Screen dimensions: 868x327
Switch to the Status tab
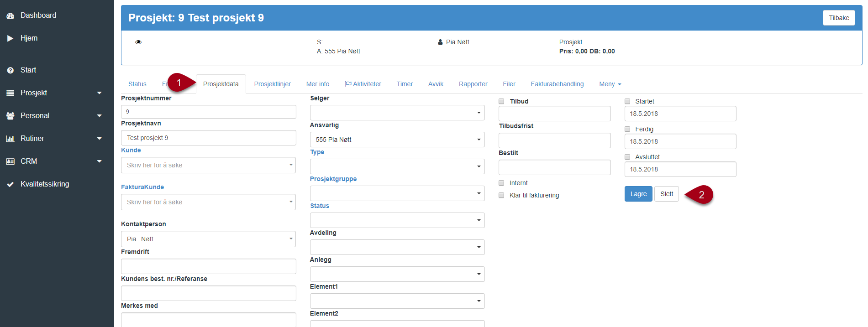click(137, 84)
